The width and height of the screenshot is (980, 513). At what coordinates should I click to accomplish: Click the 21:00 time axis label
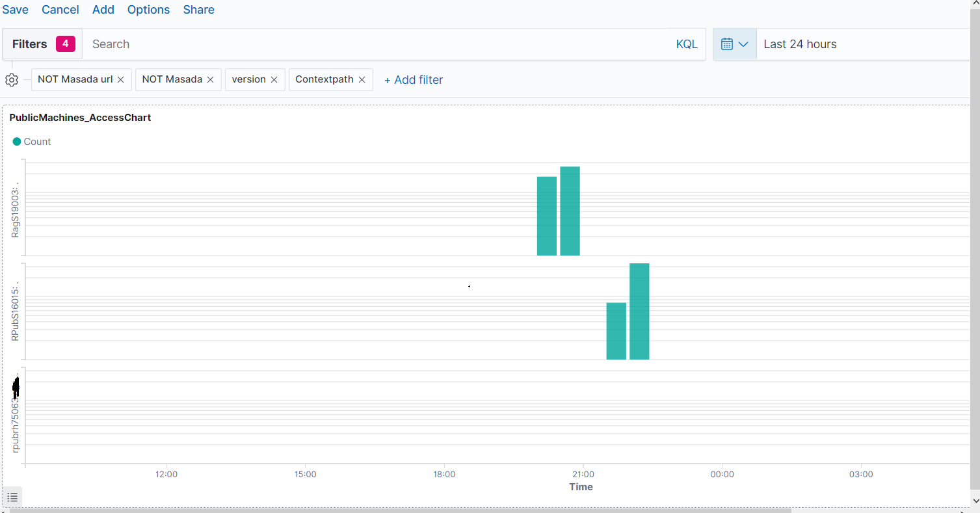583,475
